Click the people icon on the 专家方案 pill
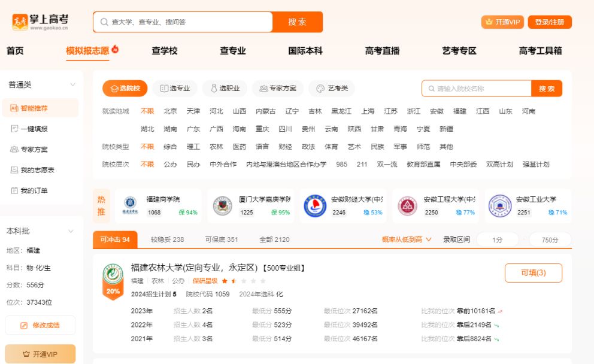Image resolution: width=594 pixels, height=364 pixels. (263, 88)
